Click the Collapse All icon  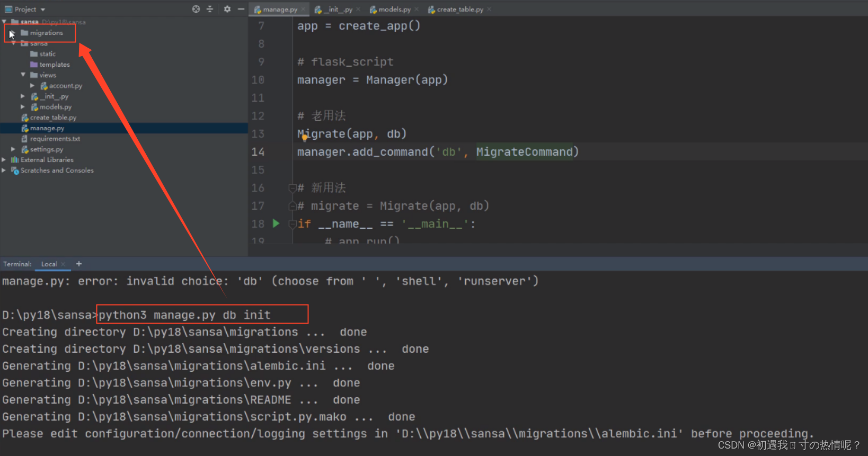[x=210, y=9]
